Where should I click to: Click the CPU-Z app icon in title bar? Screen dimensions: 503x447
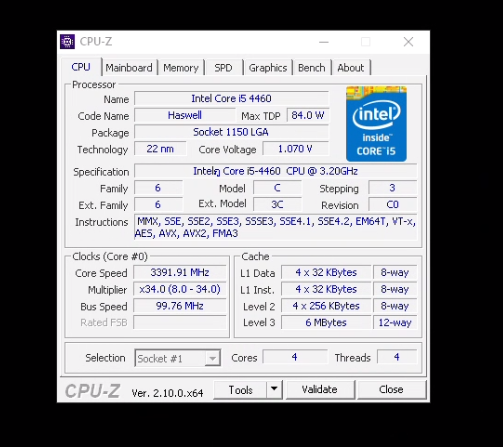[67, 42]
